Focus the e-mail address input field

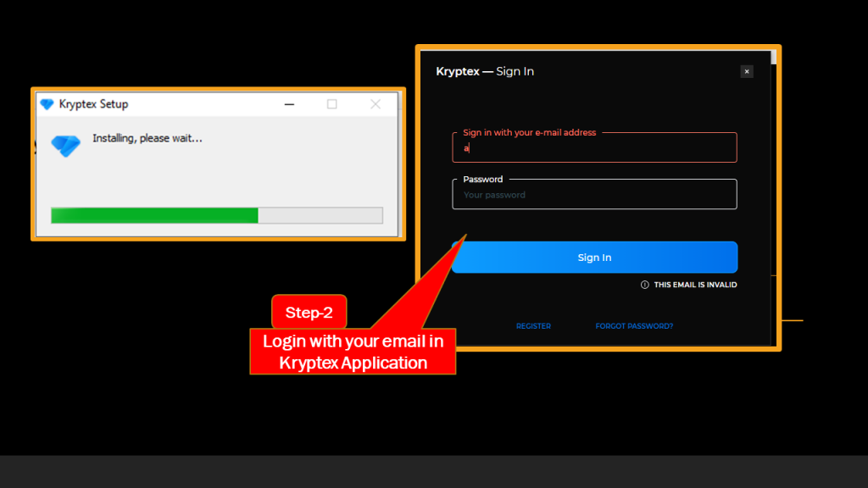[594, 147]
